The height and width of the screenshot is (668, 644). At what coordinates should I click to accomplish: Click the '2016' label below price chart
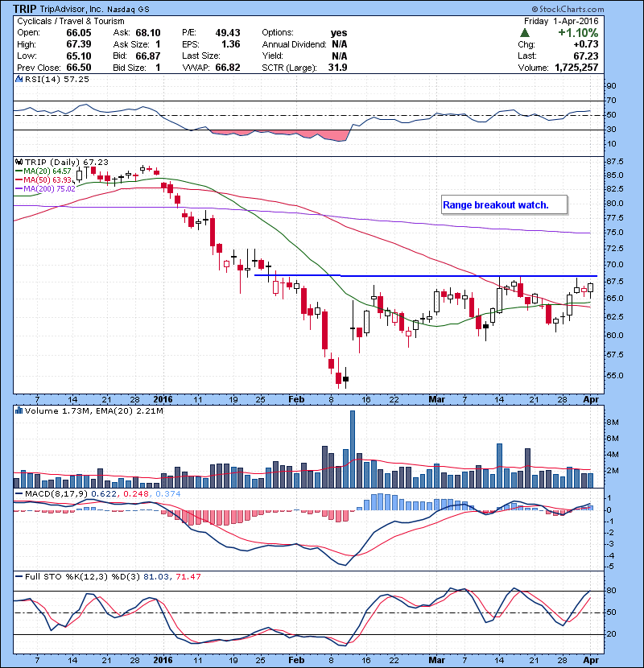tap(163, 400)
